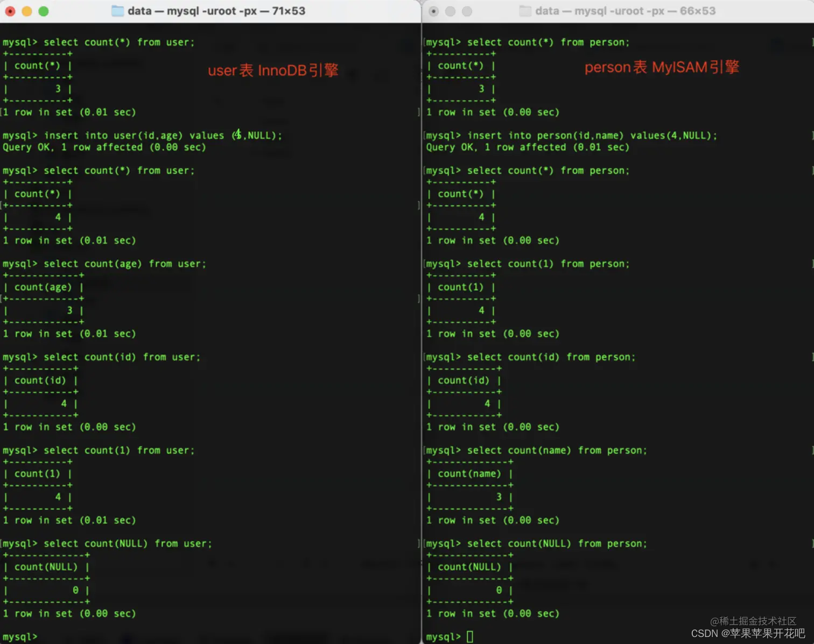This screenshot has height=644, width=814.
Task: Click the red close button on the left Terminal window
Action: pos(10,10)
